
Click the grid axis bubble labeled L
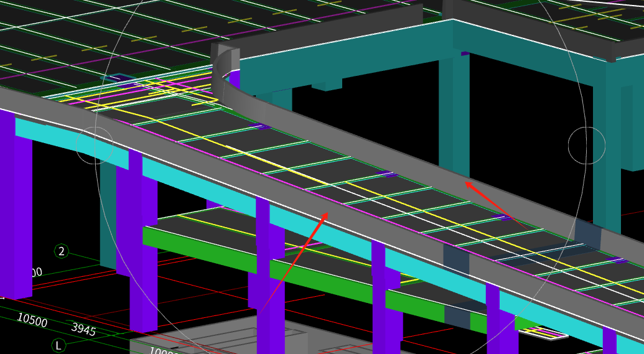coord(58,345)
